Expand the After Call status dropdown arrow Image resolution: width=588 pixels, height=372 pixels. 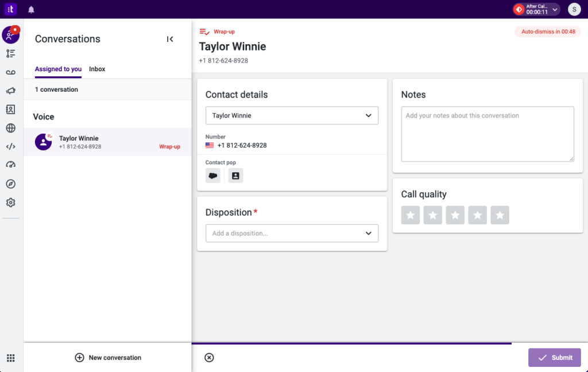[x=555, y=9]
